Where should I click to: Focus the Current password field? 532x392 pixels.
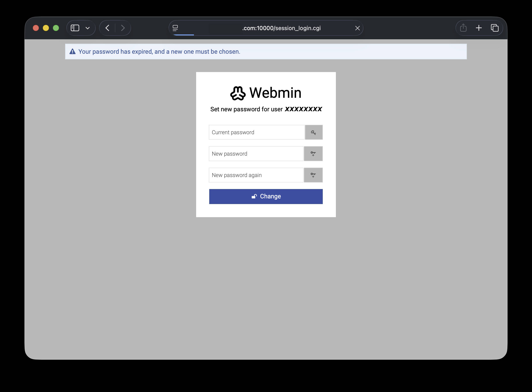256,132
